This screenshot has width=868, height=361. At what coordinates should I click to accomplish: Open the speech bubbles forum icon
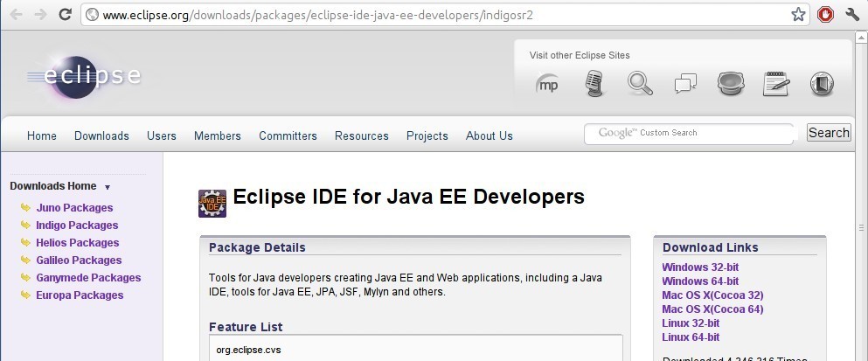click(x=685, y=84)
